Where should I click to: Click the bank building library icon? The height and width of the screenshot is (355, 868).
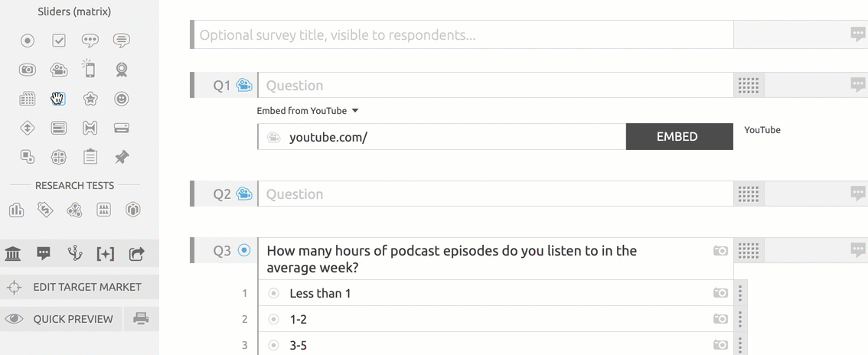(x=13, y=254)
